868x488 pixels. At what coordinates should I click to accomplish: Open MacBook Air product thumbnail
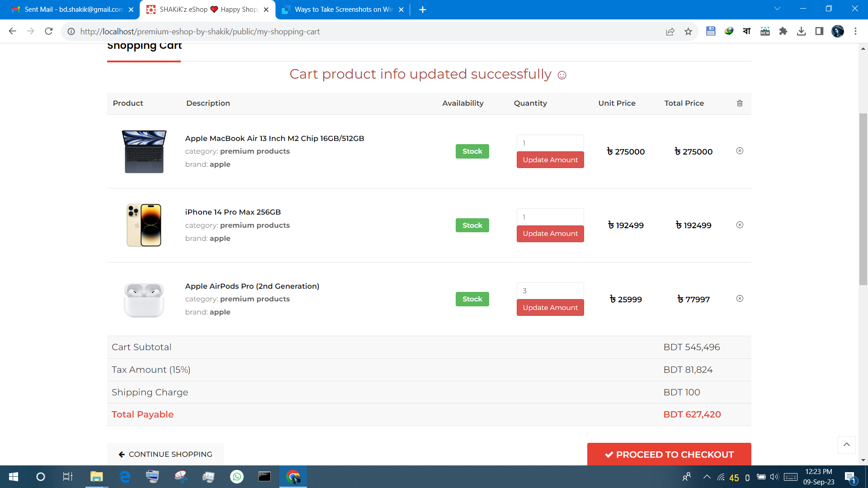click(144, 151)
